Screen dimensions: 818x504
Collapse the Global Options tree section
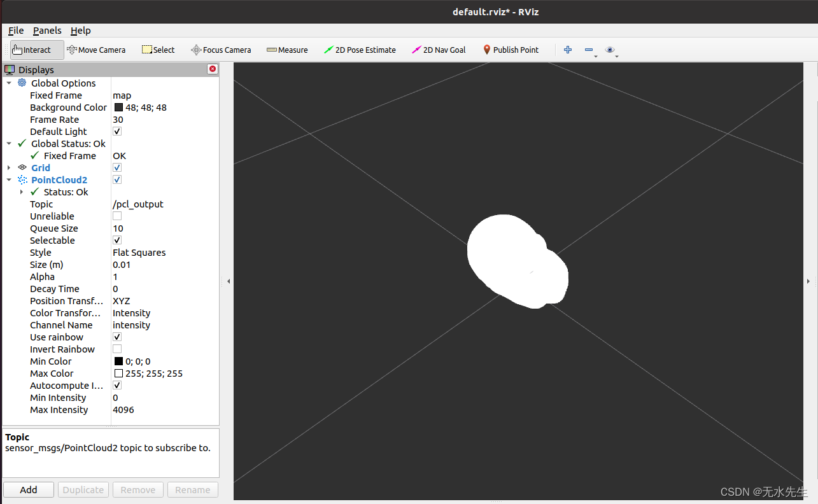(9, 83)
